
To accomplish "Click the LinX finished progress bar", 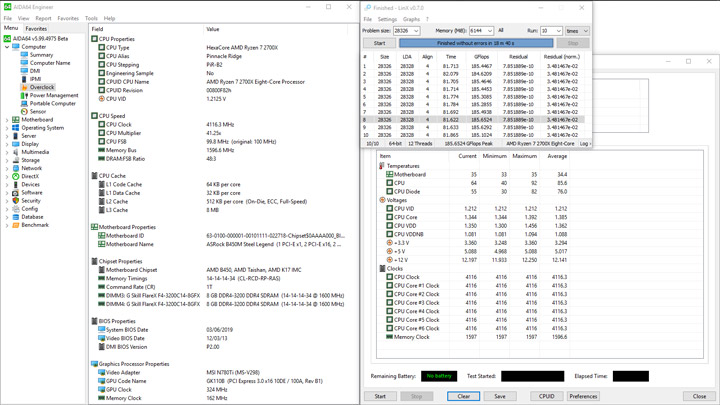I will (476, 43).
